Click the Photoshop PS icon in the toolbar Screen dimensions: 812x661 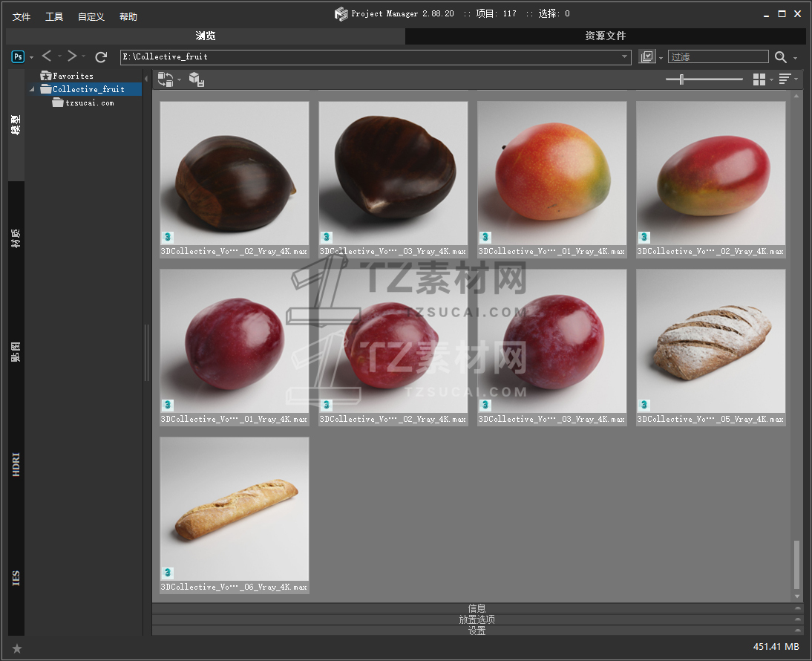click(x=18, y=56)
